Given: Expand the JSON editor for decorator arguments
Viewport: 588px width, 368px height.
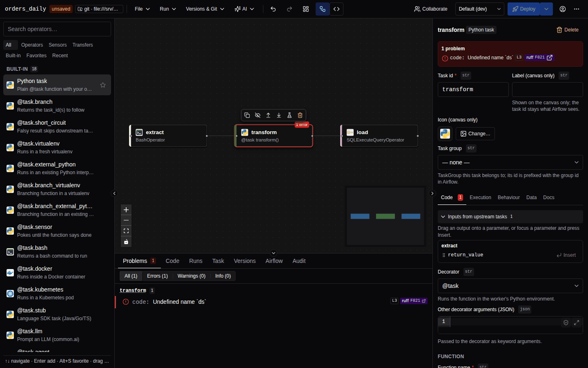Looking at the screenshot, I should [x=577, y=323].
